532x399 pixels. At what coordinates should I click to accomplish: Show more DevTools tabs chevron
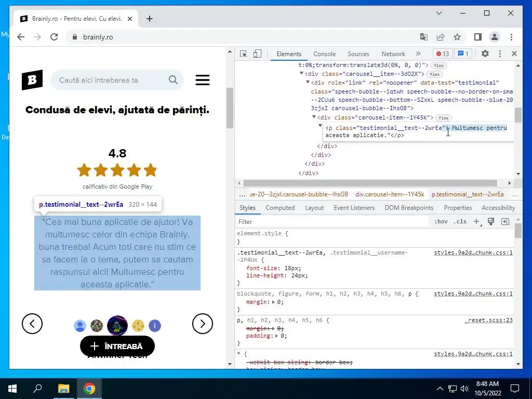coord(418,54)
